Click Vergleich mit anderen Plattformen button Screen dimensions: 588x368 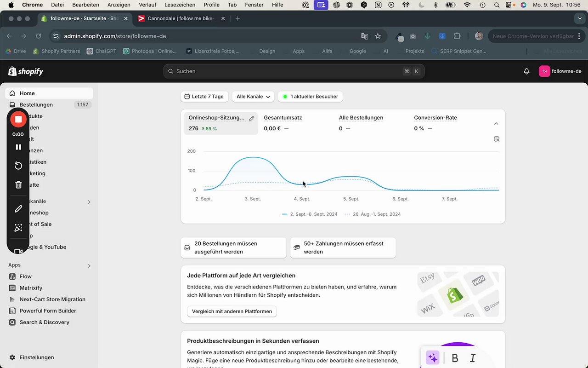pyautogui.click(x=232, y=311)
